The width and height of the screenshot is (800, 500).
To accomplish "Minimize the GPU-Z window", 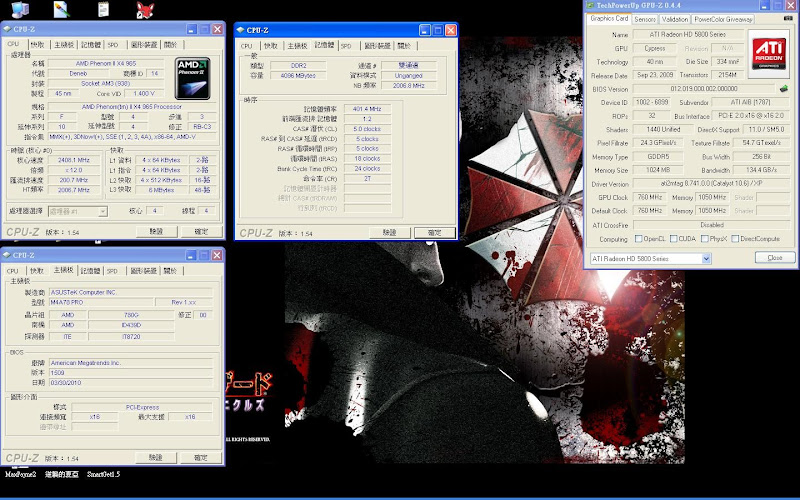I will coord(764,5).
